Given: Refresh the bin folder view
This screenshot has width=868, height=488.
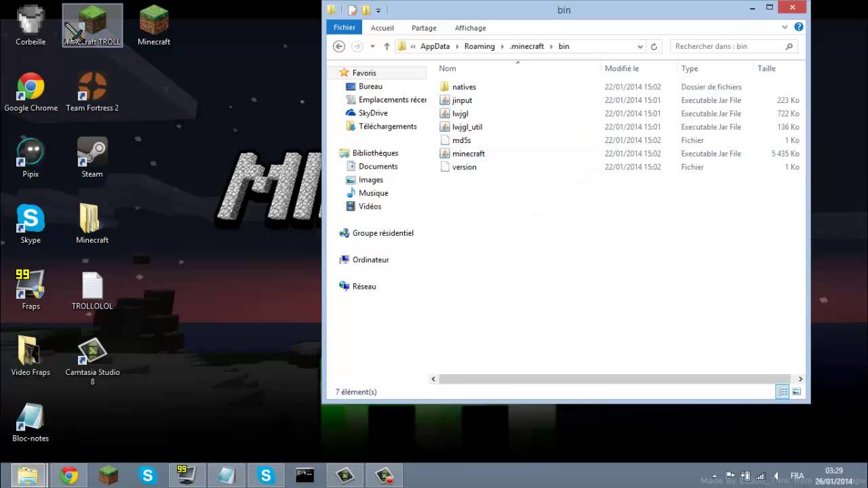Looking at the screenshot, I should (x=654, y=47).
